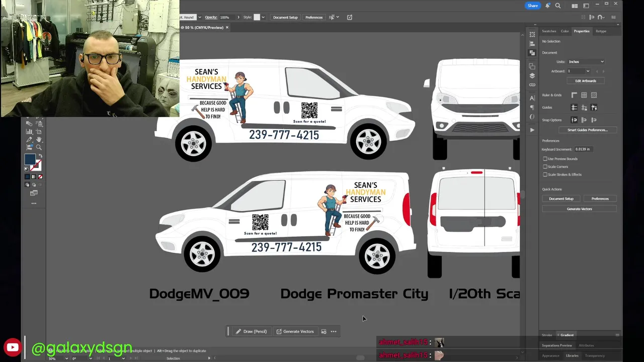Viewport: 644px width, 362px height.
Task: Open rotate view dropdown in status bar
Action: (x=90, y=358)
